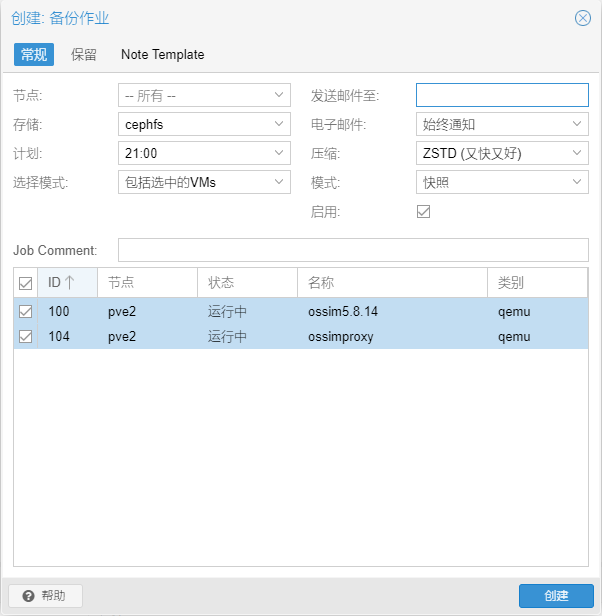Image resolution: width=602 pixels, height=616 pixels.
Task: Click the 创建 button to create job
Action: point(556,596)
